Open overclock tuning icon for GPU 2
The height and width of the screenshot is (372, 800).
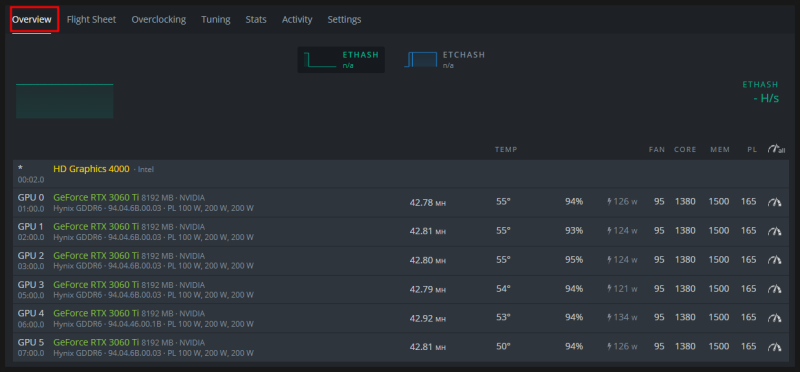point(774,260)
